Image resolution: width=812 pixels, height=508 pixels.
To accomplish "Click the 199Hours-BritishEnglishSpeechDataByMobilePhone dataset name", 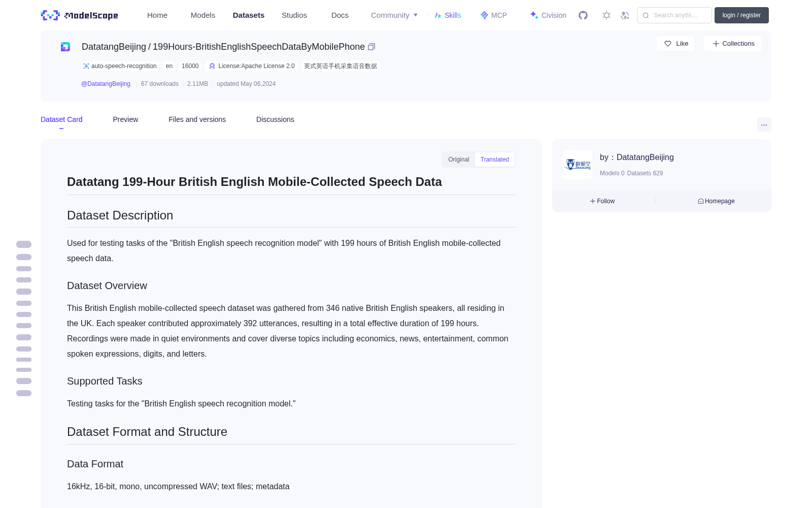I will point(259,47).
